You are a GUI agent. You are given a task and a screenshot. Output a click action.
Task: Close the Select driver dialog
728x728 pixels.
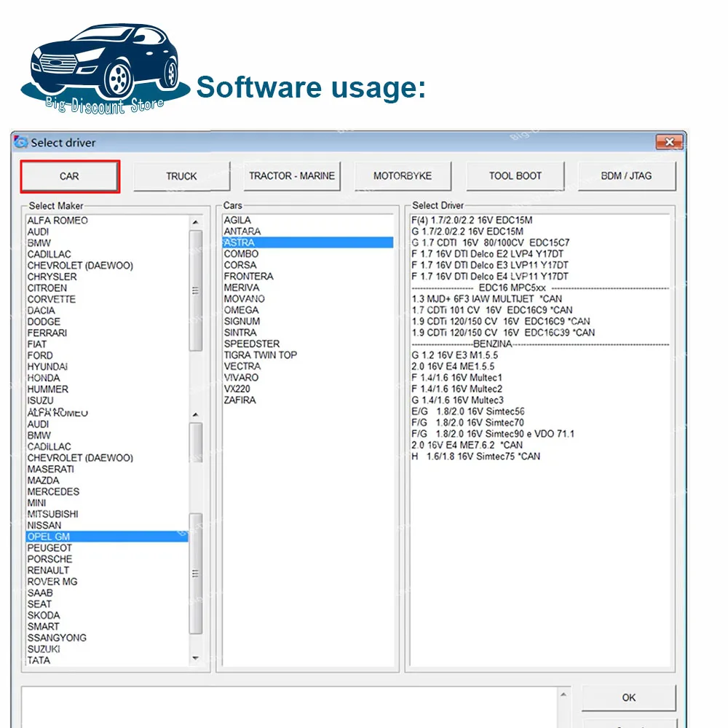click(x=669, y=142)
